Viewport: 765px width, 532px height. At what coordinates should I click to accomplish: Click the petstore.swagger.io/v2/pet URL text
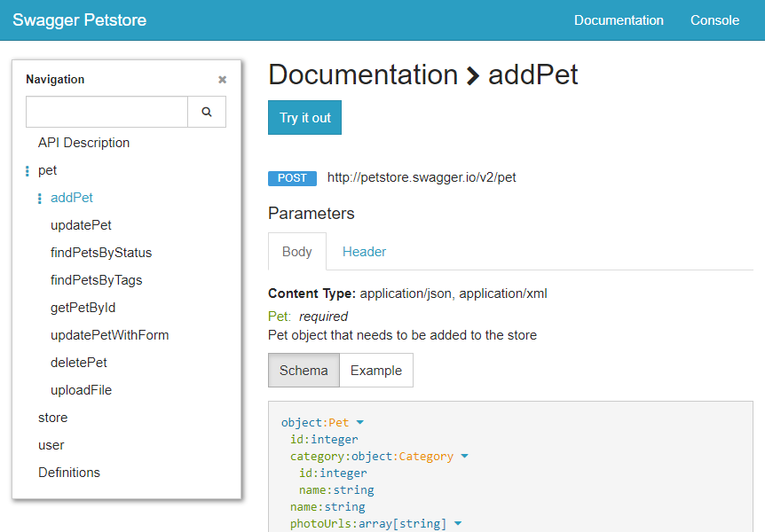pos(422,177)
